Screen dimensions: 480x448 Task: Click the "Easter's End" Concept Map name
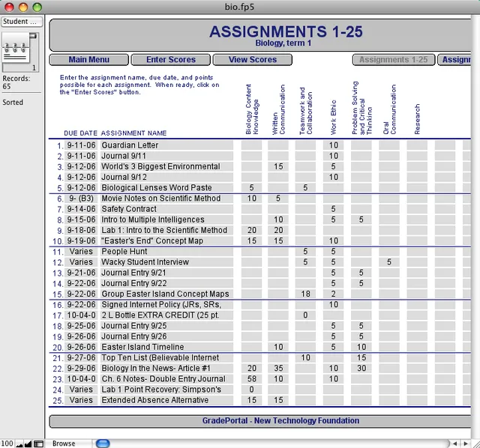(166, 241)
